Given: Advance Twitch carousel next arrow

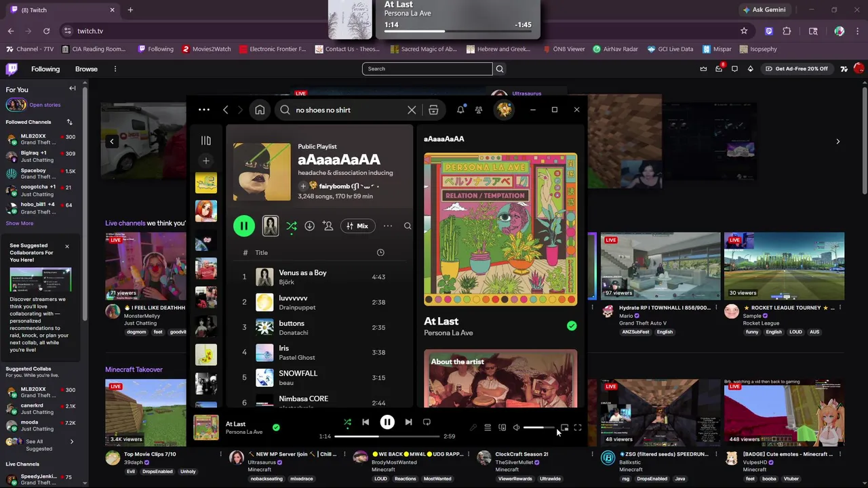Looking at the screenshot, I should click(x=837, y=142).
